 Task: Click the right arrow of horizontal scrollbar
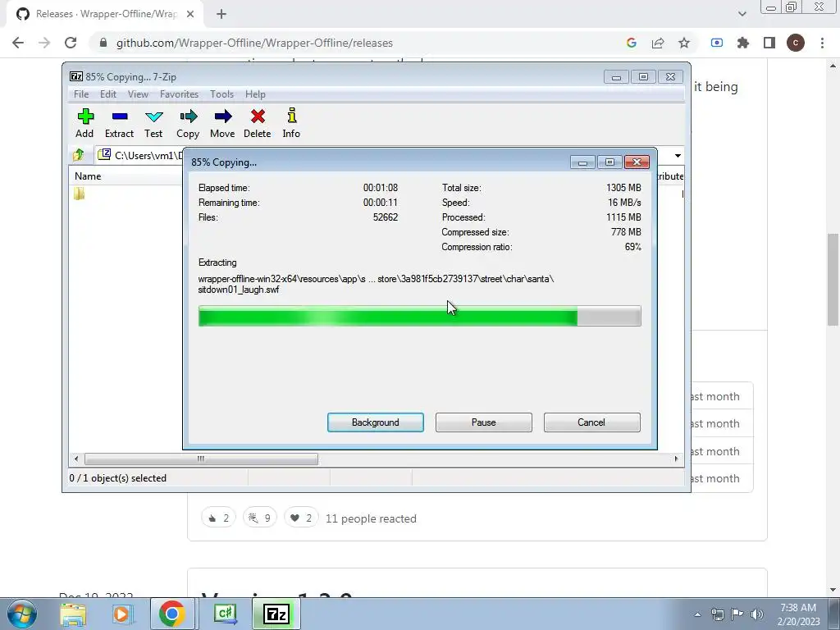coord(676,459)
